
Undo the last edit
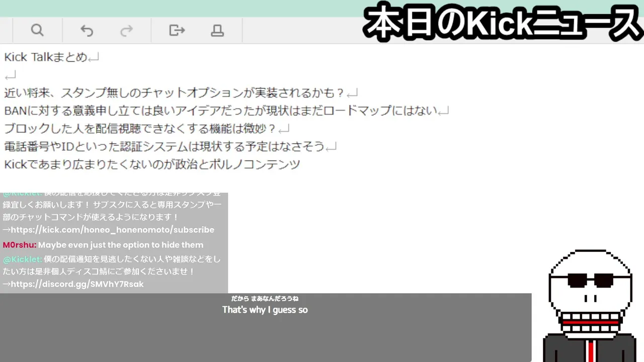pyautogui.click(x=87, y=30)
